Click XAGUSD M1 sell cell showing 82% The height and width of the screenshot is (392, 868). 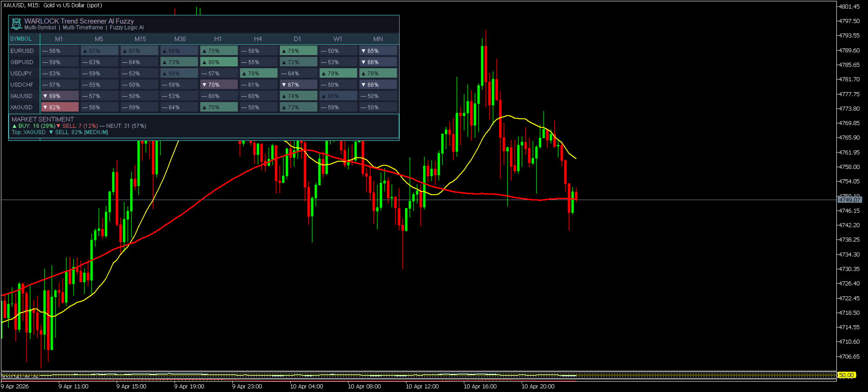click(x=60, y=107)
